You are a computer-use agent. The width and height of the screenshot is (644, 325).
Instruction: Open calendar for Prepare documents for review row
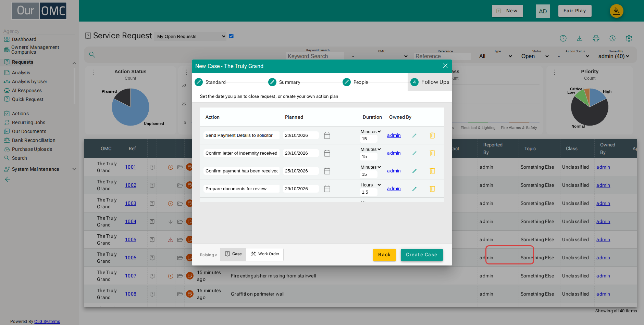tap(327, 189)
